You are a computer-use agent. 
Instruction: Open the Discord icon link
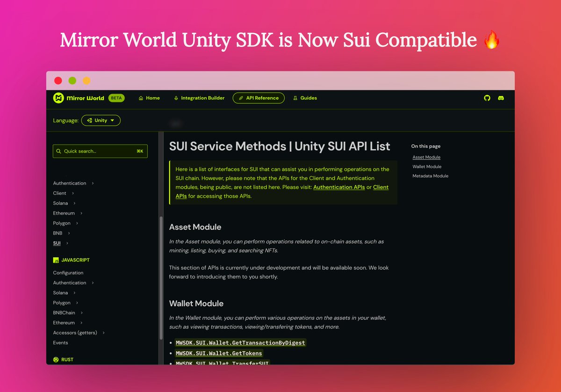(501, 98)
